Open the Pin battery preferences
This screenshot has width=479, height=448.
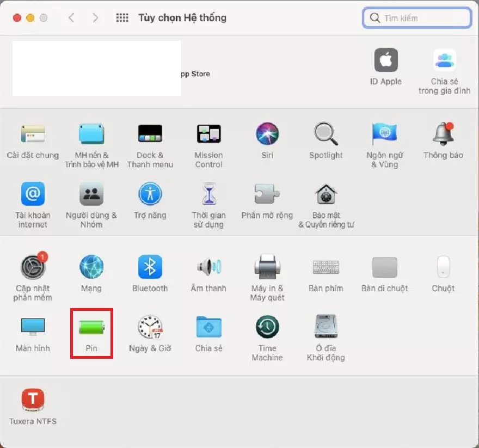coord(91,327)
